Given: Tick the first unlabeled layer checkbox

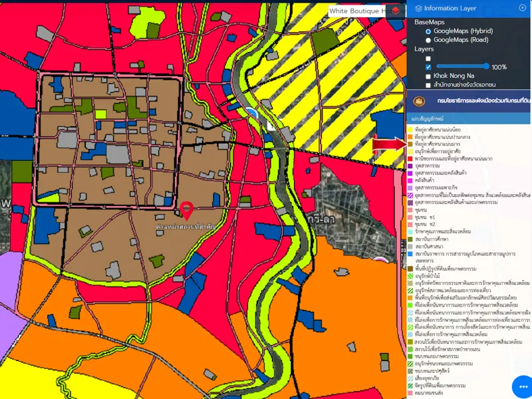Looking at the screenshot, I should coord(428,59).
